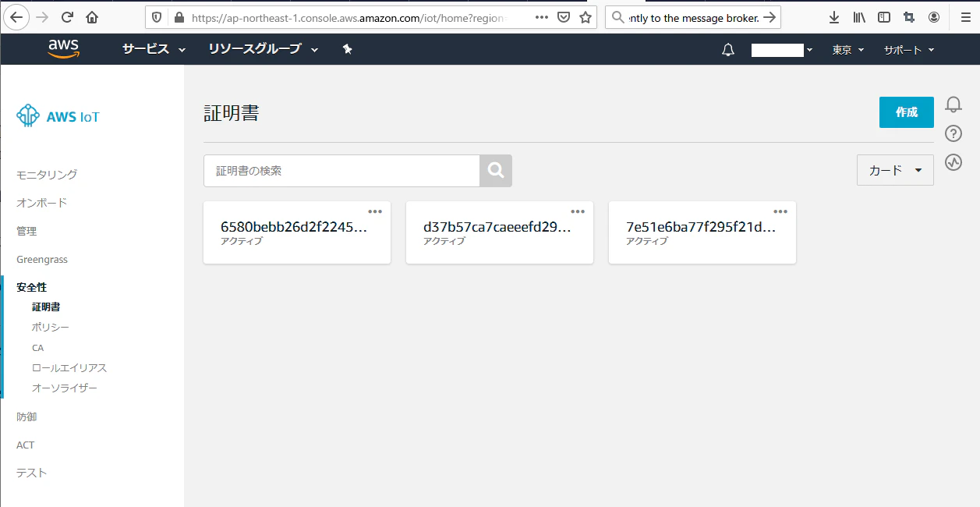
Task: Click the browser forward arrow button
Action: tap(42, 16)
